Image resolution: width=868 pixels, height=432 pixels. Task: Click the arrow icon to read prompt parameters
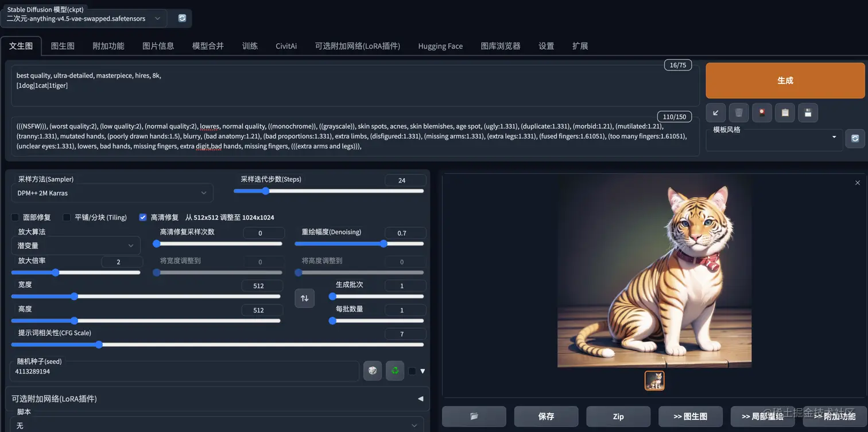(716, 112)
